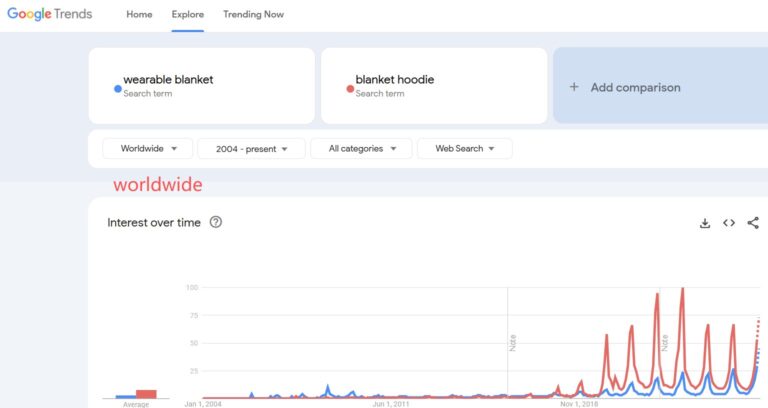This screenshot has height=408, width=768.
Task: Download the Interest over time chart data
Action: pos(705,223)
